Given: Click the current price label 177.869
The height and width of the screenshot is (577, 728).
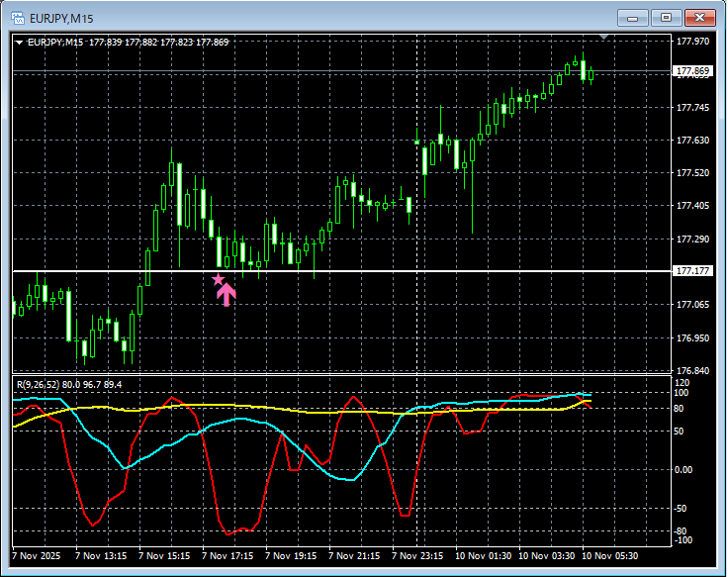Looking at the screenshot, I should coord(692,71).
